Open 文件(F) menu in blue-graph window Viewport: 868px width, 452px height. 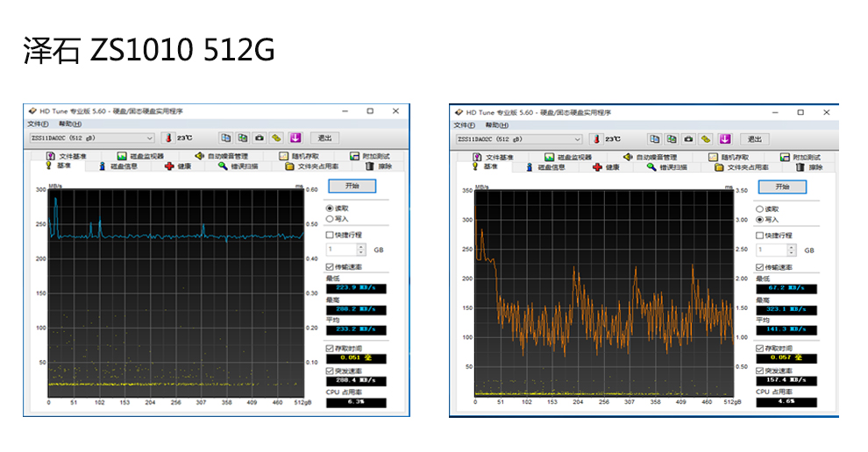[x=39, y=124]
